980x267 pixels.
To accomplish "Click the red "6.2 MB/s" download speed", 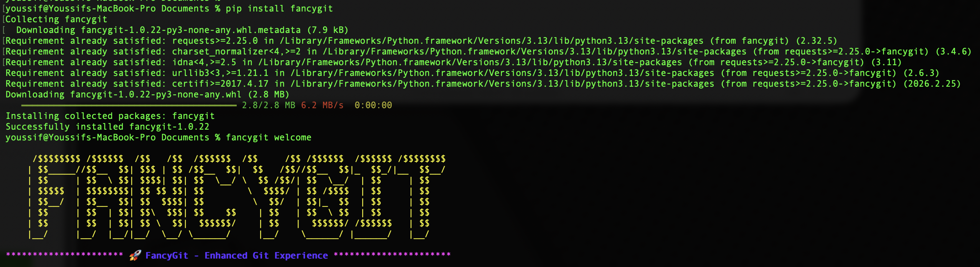I will pyautogui.click(x=322, y=105).
